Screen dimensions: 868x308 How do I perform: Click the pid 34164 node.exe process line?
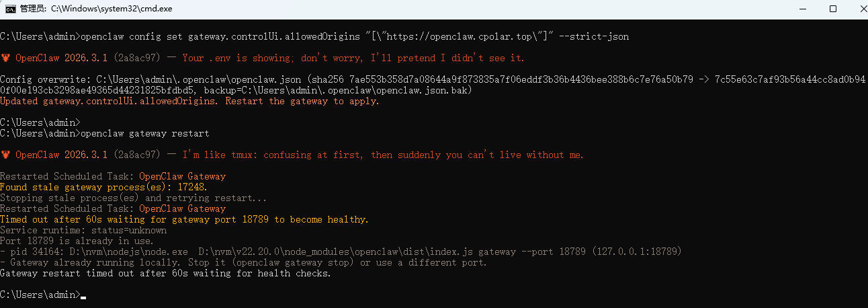click(341, 252)
